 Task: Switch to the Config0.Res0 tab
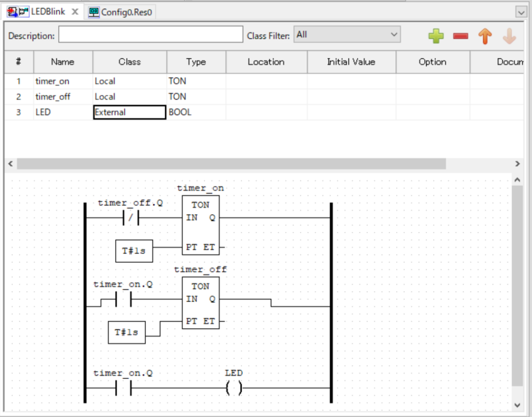122,12
